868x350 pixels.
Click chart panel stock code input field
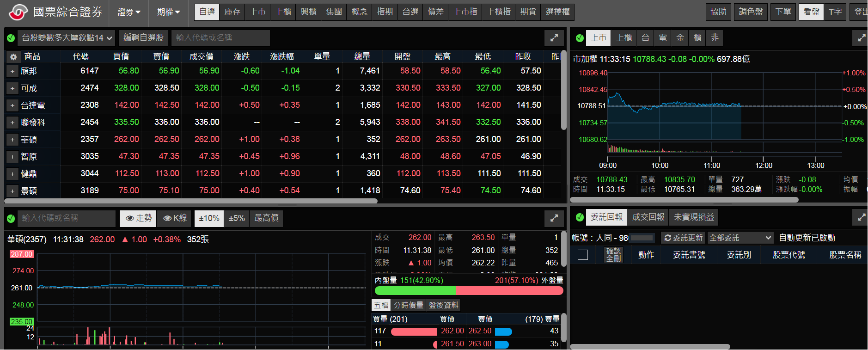tap(66, 218)
